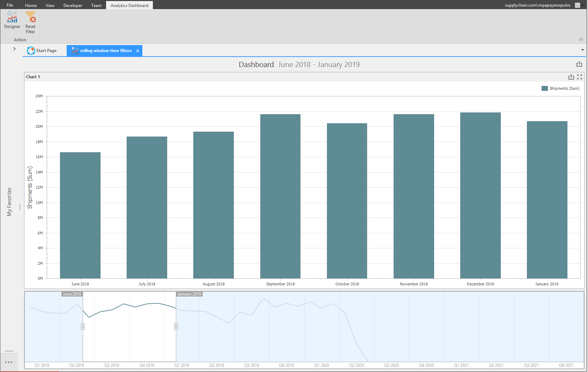Export Chart 1 using its share icon
Image resolution: width=588 pixels, height=372 pixels.
coord(571,77)
